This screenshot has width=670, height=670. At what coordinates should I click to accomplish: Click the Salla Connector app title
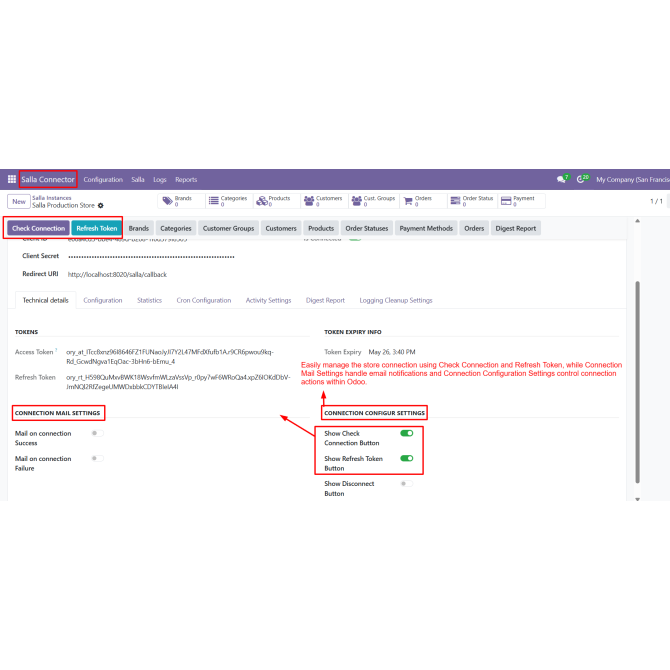click(48, 179)
